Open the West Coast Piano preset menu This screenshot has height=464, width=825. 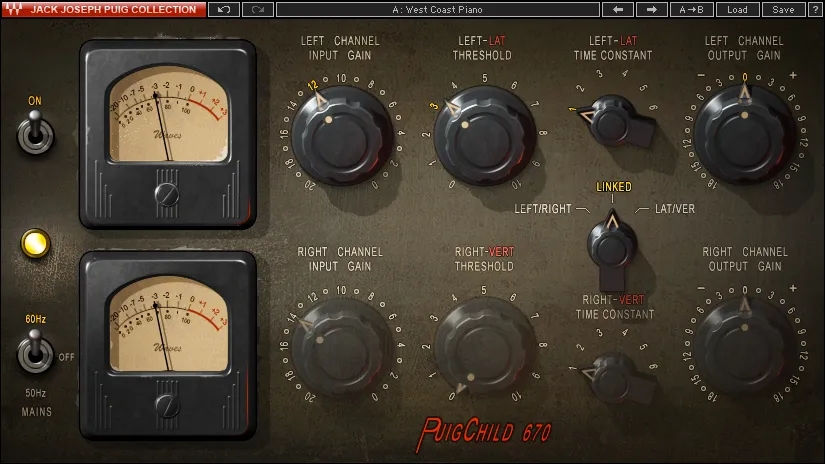[x=438, y=9]
